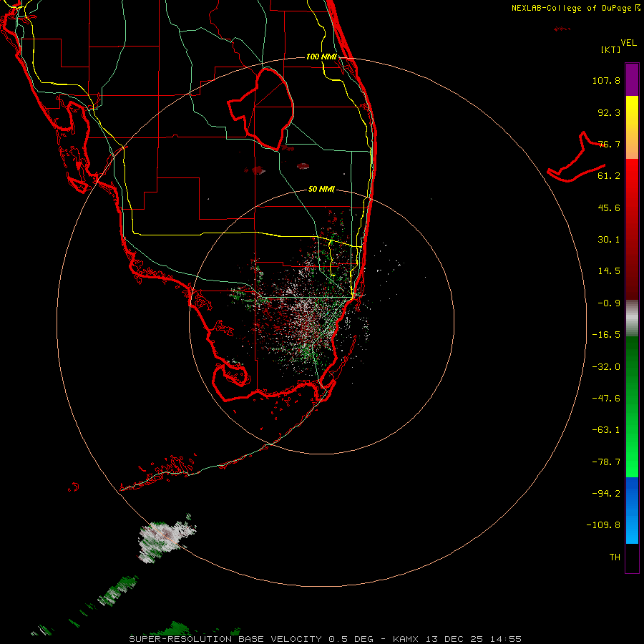This screenshot has height=644, width=644.
Task: Select the -47.6 velocity scale value
Action: (606, 399)
